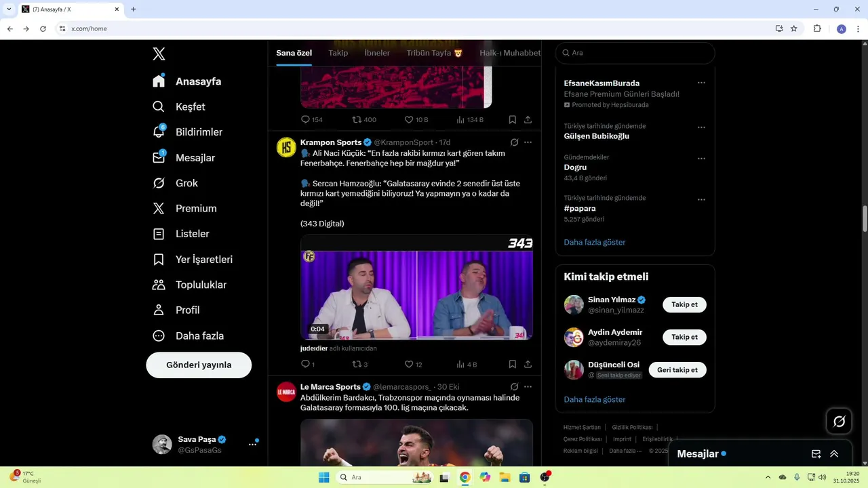Switch to Takip tab
Viewport: 868px width, 488px height.
tap(338, 53)
